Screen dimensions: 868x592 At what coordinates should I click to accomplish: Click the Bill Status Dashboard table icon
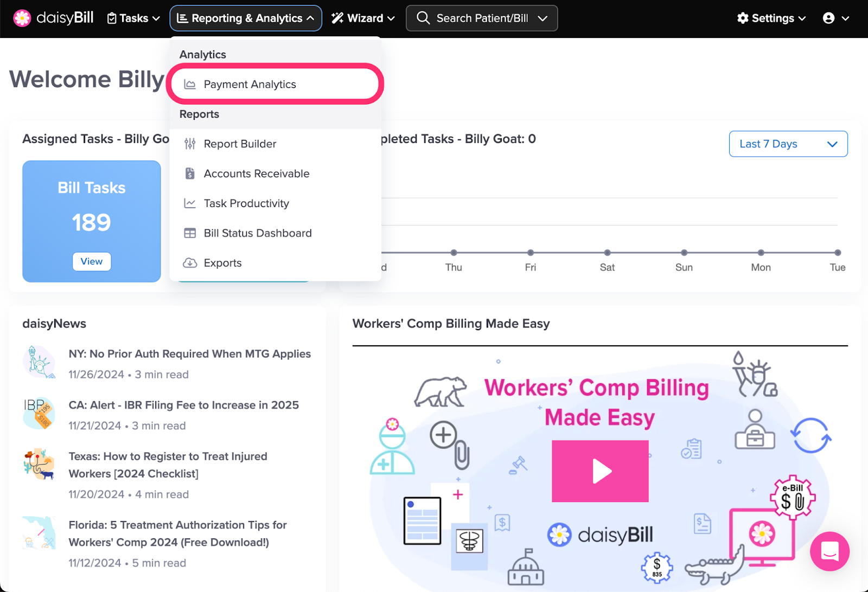pos(190,233)
